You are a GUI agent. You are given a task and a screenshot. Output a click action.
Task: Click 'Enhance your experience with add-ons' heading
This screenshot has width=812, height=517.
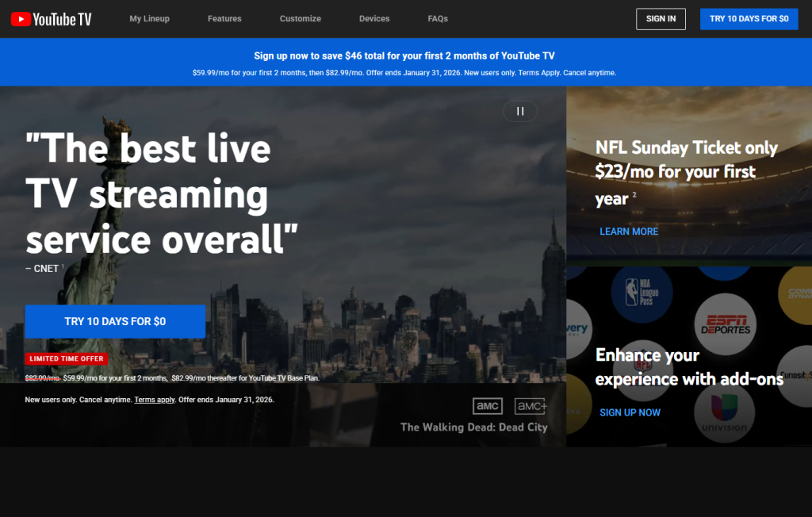coord(689,367)
